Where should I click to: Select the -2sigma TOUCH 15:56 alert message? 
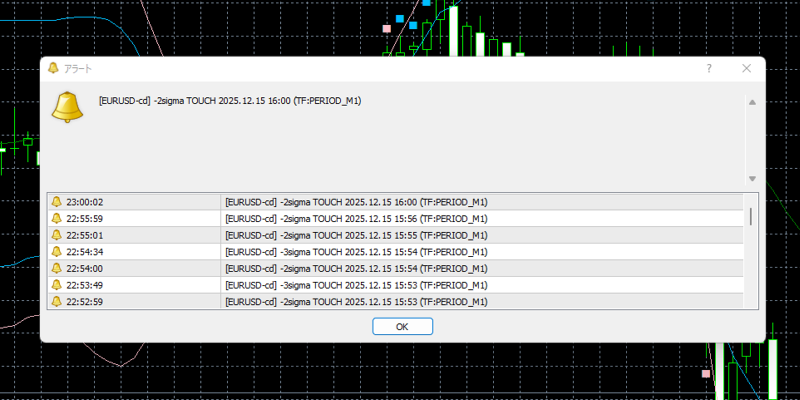tap(356, 218)
